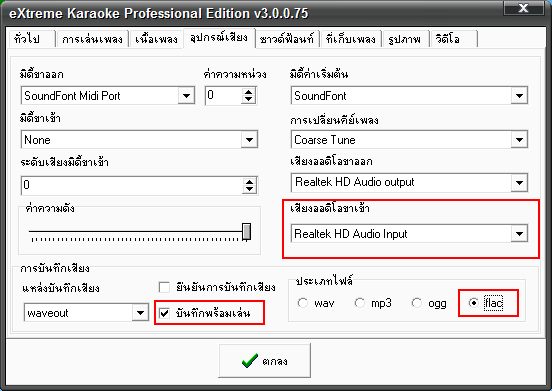The width and height of the screenshot is (552, 391).
Task: Expand the SoundFont Midi Port dropdown
Action: click(186, 96)
